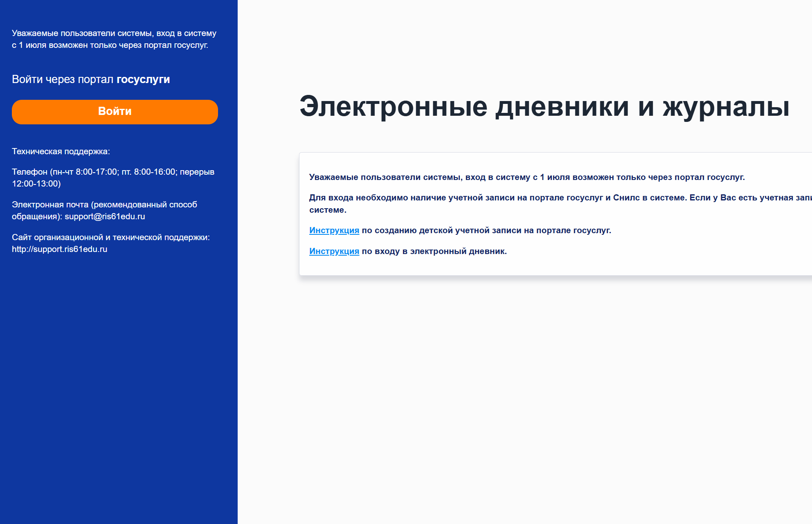Click text по входу в электронный дневник
This screenshot has width=812, height=524.
click(x=434, y=251)
